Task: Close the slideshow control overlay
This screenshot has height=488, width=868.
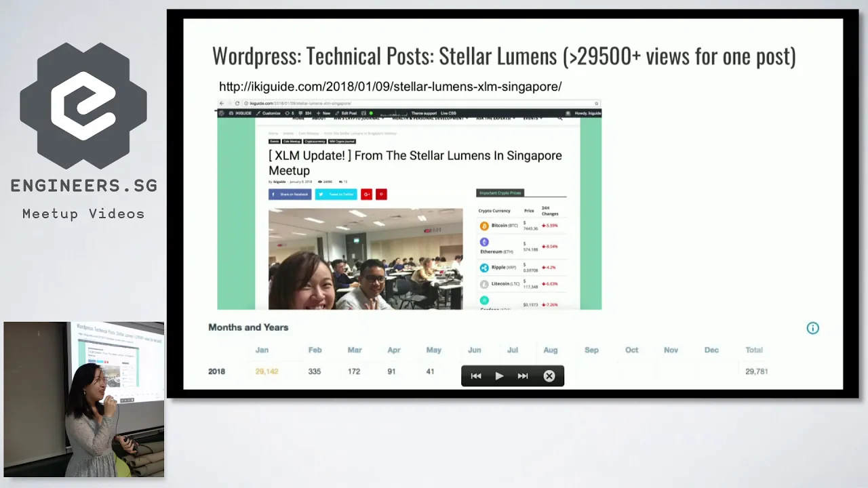Action: coord(549,376)
